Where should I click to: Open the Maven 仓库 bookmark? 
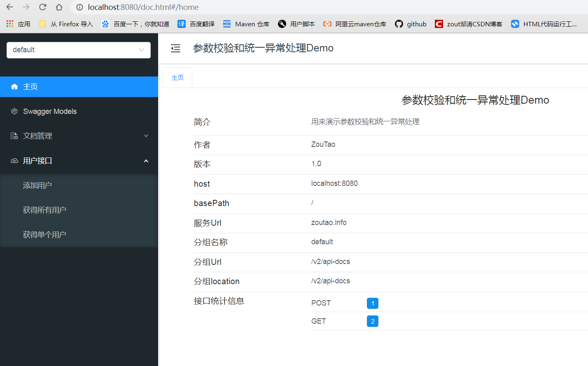tap(246, 24)
